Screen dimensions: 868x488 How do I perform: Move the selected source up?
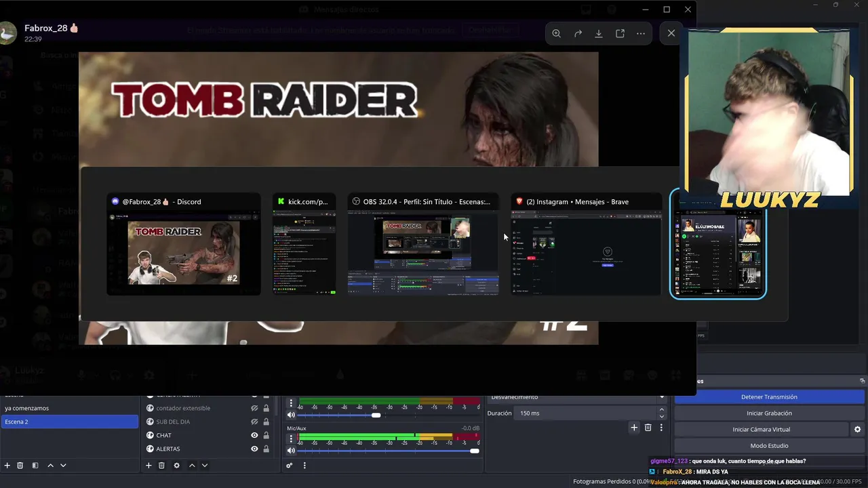tap(192, 466)
